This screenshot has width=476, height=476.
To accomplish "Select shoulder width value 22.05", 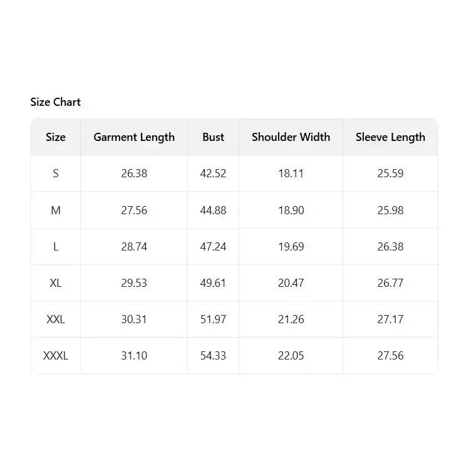I will [291, 356].
